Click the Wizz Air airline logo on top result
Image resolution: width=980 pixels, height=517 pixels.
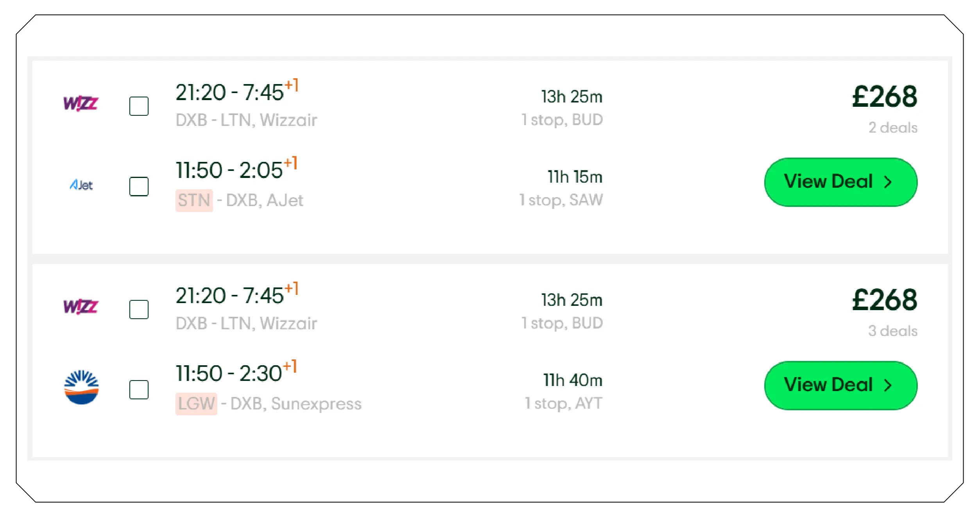tap(81, 103)
